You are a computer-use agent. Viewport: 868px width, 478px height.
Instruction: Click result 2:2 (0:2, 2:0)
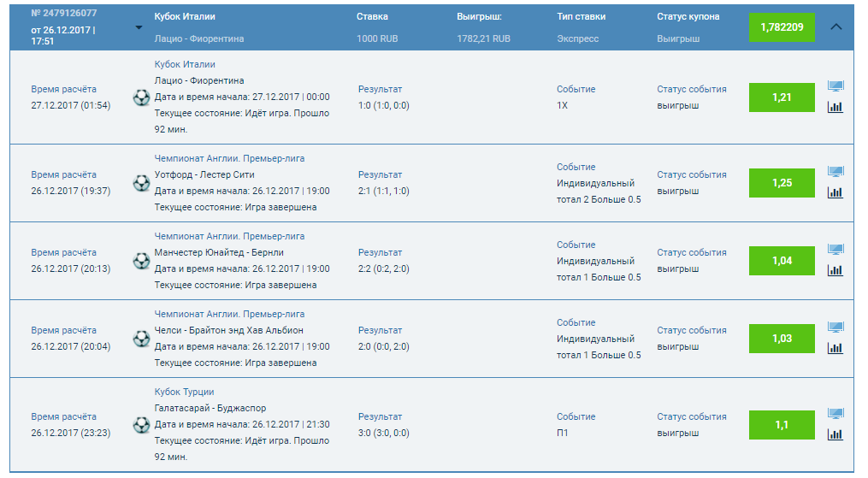pyautogui.click(x=384, y=269)
